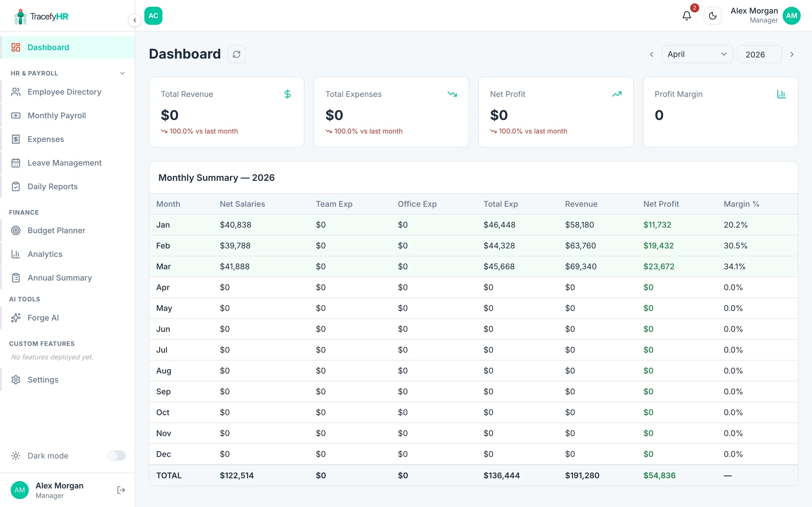Open Leave Management calendar icon

coord(16,163)
